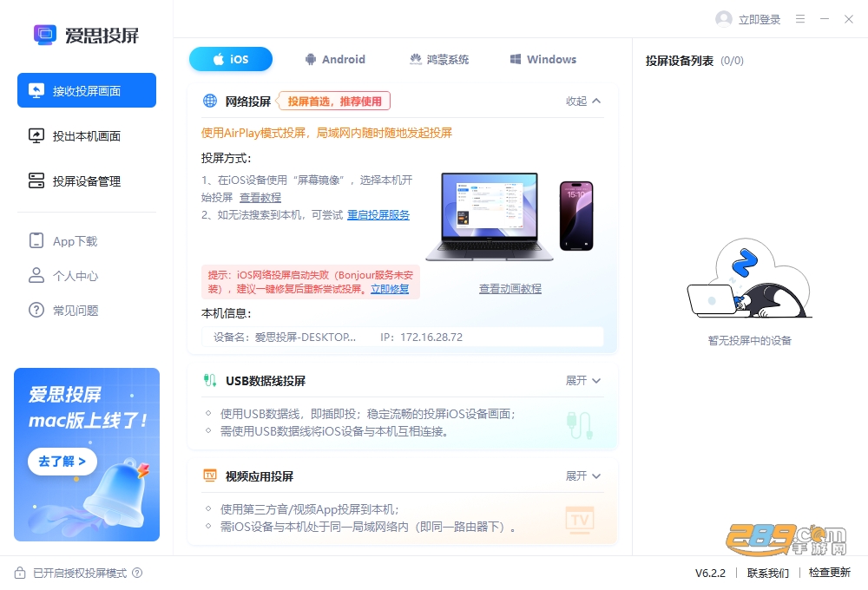
Task: Click the 投屏首选，推荐使用 badge
Action: pyautogui.click(x=333, y=101)
